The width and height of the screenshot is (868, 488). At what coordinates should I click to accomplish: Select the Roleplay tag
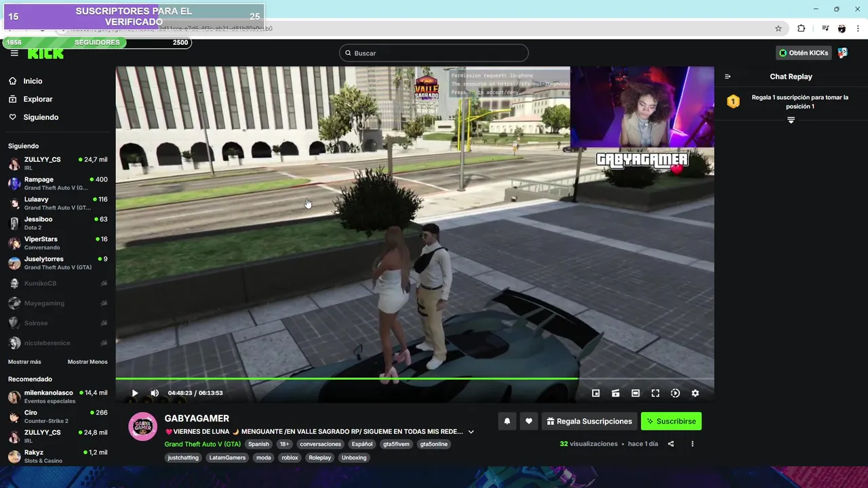[x=320, y=457]
